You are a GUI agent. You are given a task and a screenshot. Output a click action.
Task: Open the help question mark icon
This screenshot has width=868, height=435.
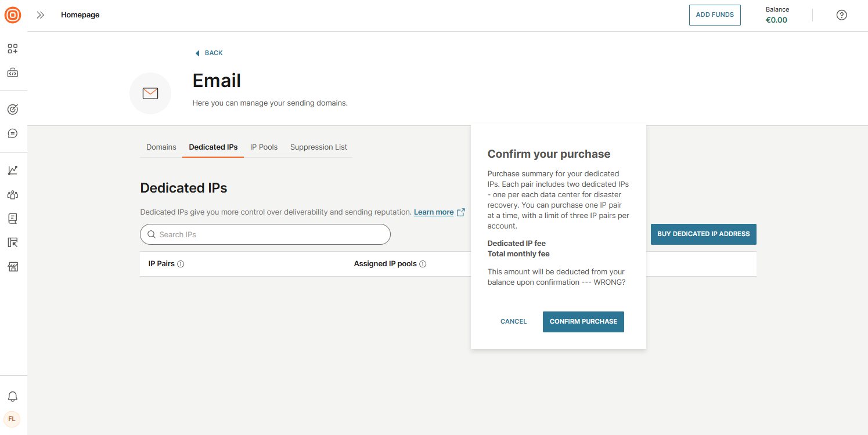[x=841, y=15]
